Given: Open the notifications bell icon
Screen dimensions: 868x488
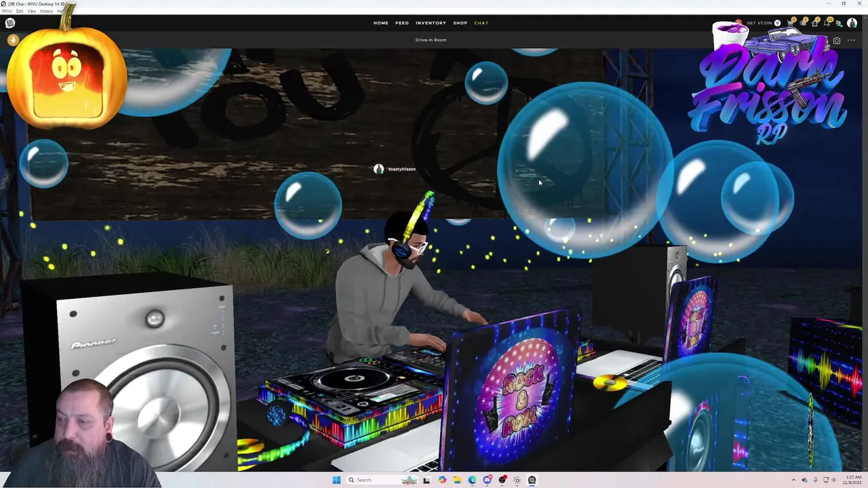Looking at the screenshot, I should 803,23.
